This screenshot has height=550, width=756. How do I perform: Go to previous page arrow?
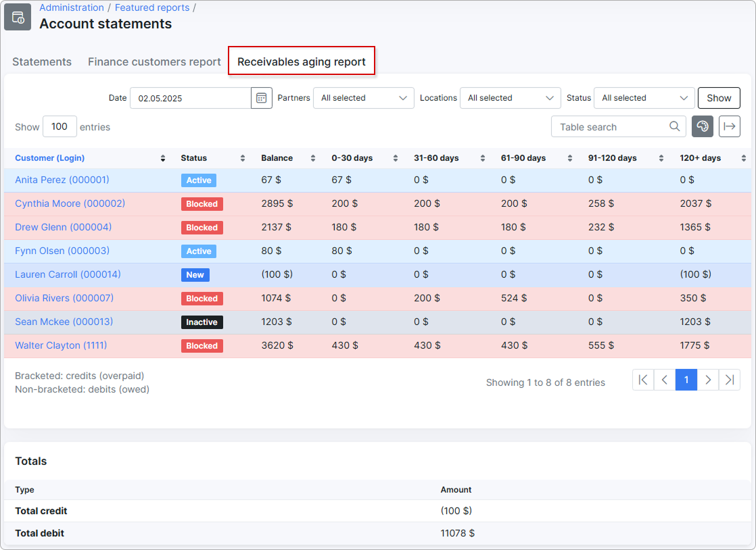[665, 380]
